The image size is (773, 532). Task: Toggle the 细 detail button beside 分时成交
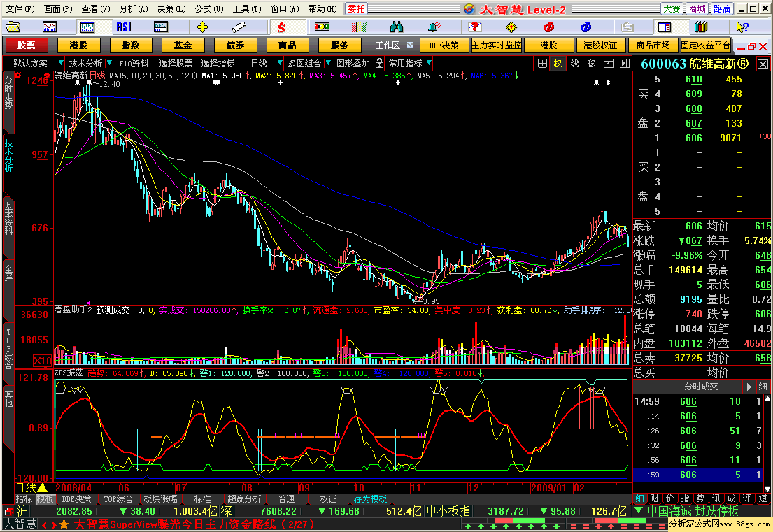tap(763, 387)
